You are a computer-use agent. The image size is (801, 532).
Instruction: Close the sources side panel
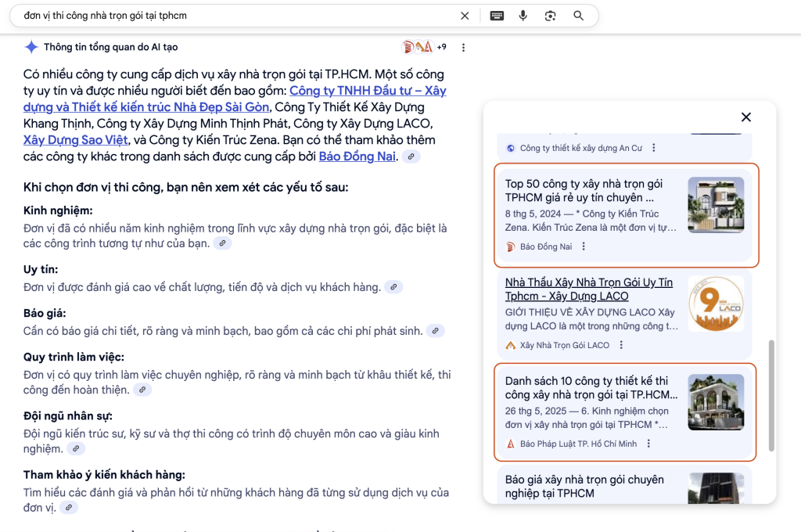745,117
